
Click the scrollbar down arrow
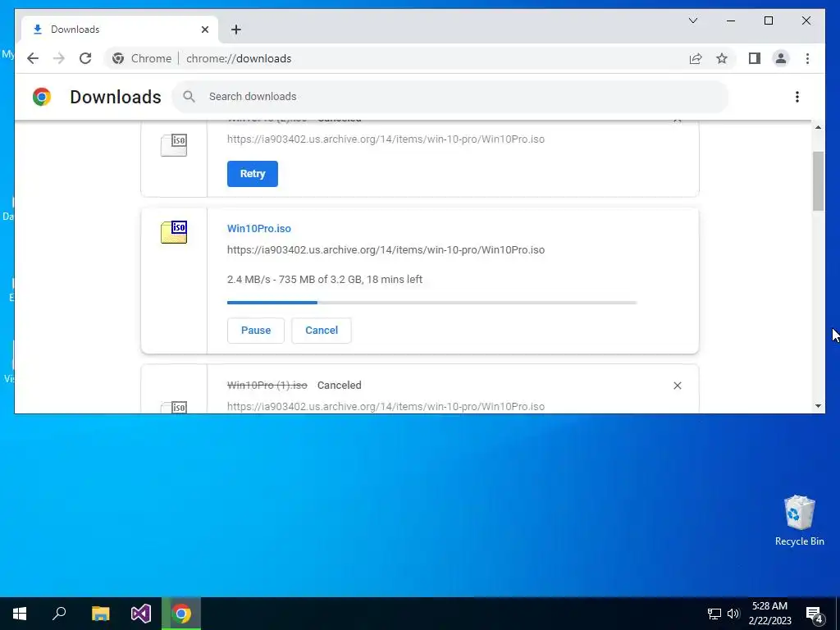click(x=818, y=406)
